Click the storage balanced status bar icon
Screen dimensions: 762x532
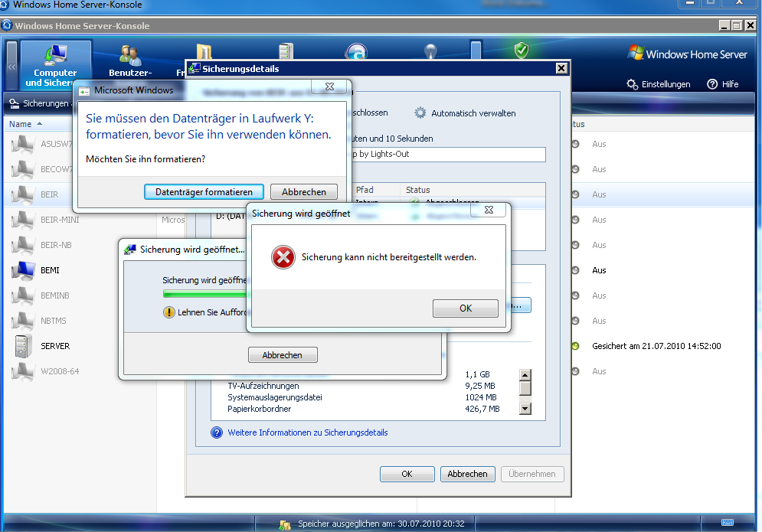(285, 524)
